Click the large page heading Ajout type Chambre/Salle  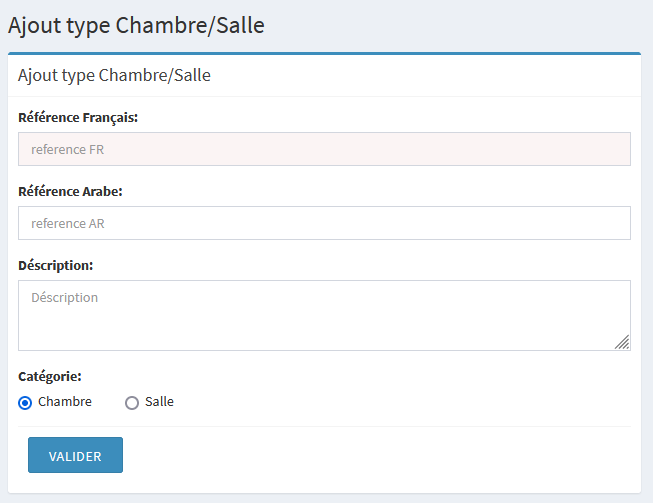pos(136,25)
